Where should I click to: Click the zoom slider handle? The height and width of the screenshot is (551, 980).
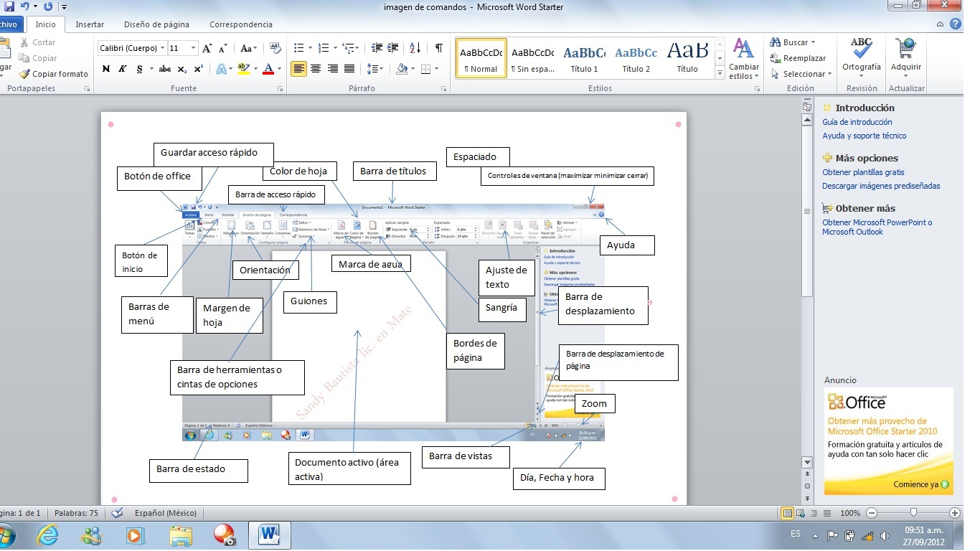[913, 513]
